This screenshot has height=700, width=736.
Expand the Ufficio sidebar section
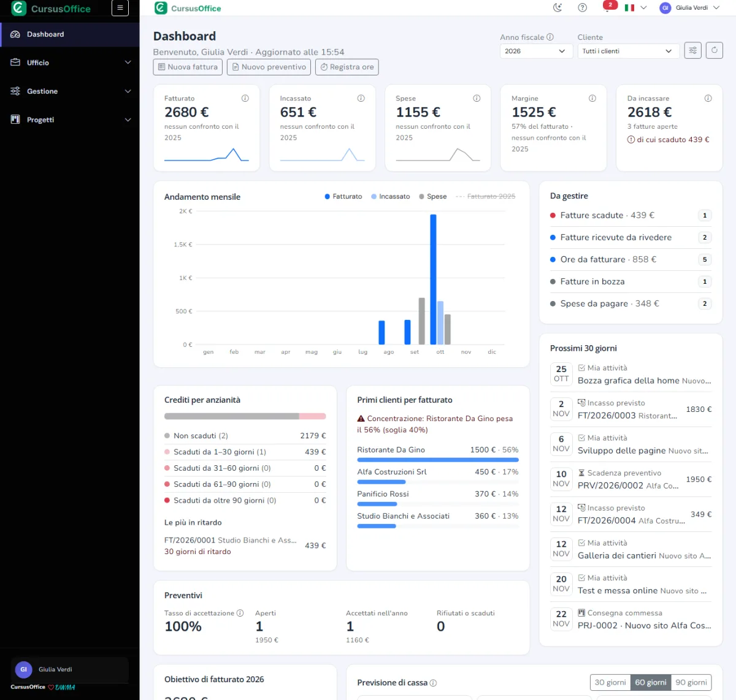[x=70, y=63]
